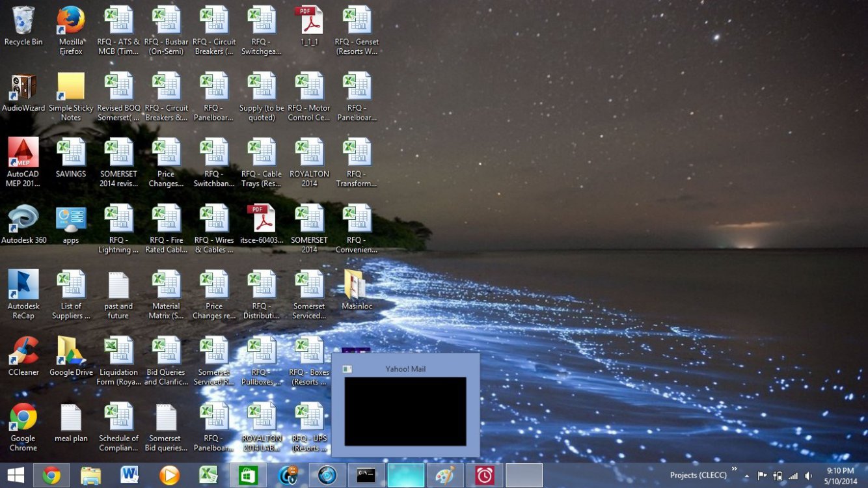868x488 pixels.
Task: Select the apps desktop icon
Action: pos(71,224)
